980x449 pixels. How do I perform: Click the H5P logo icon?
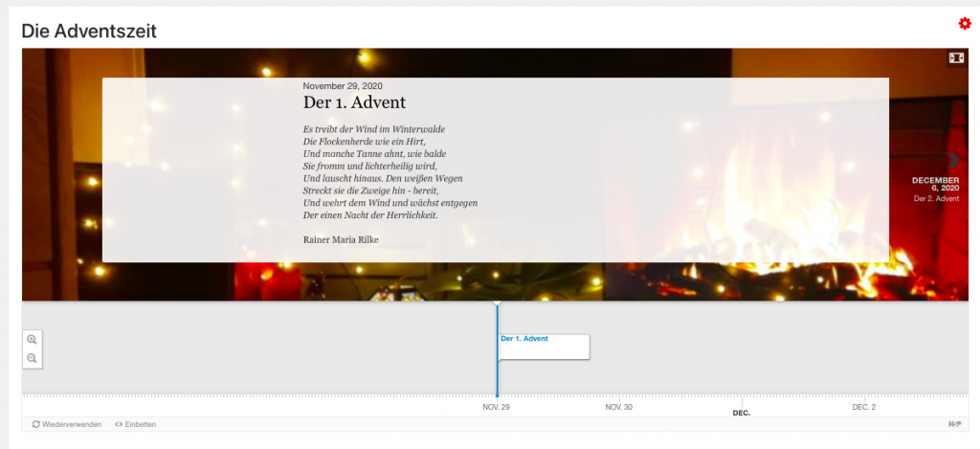tap(954, 424)
